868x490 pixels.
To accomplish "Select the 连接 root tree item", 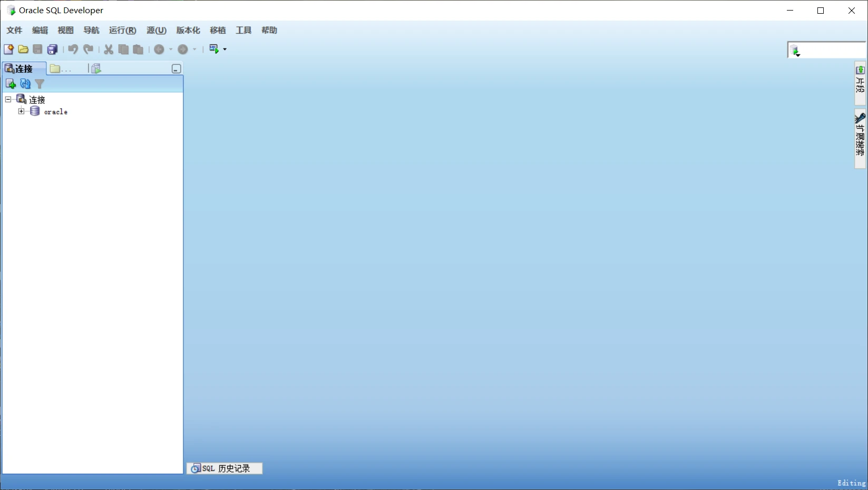I will tap(37, 100).
